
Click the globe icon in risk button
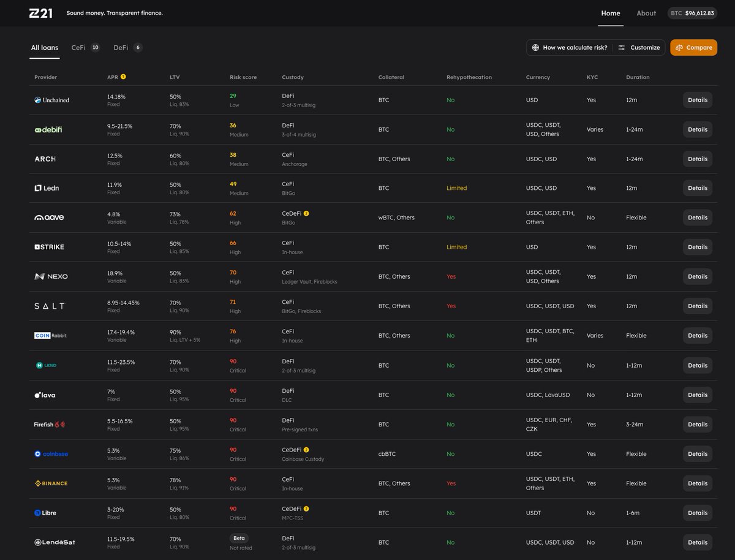(535, 47)
